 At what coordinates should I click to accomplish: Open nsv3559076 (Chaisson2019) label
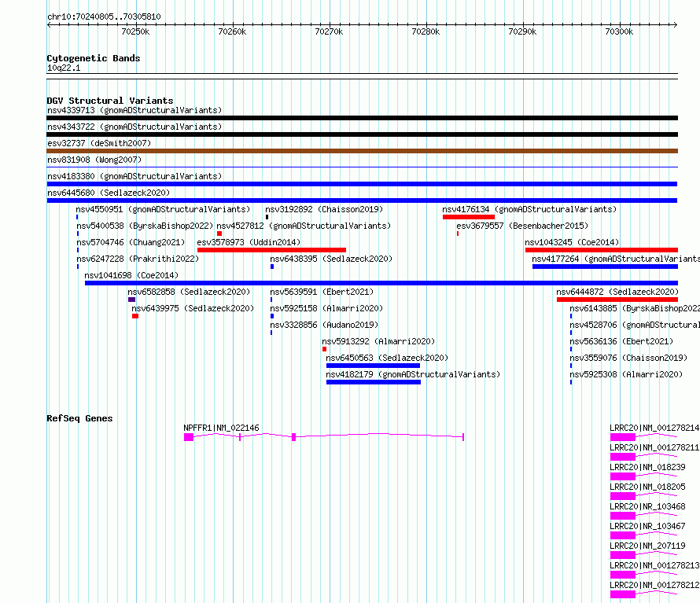(x=628, y=358)
